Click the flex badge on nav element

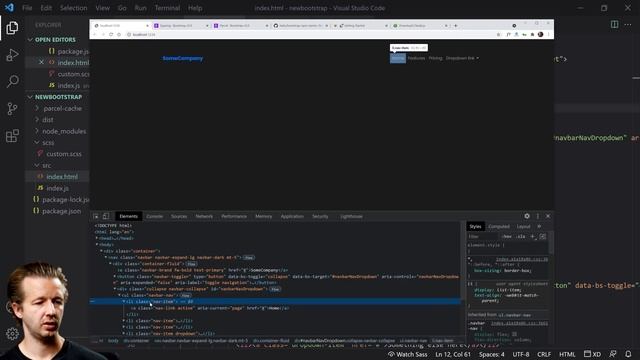(x=249, y=258)
